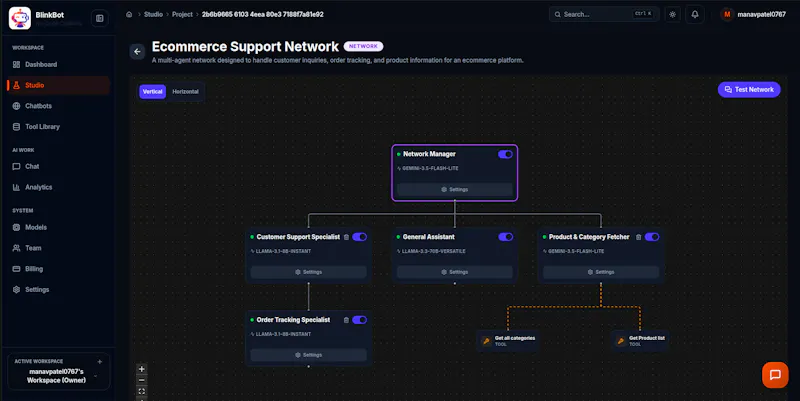Toggle Product & Category Fetcher switch
Screen dimensions: 800x401
click(x=652, y=237)
